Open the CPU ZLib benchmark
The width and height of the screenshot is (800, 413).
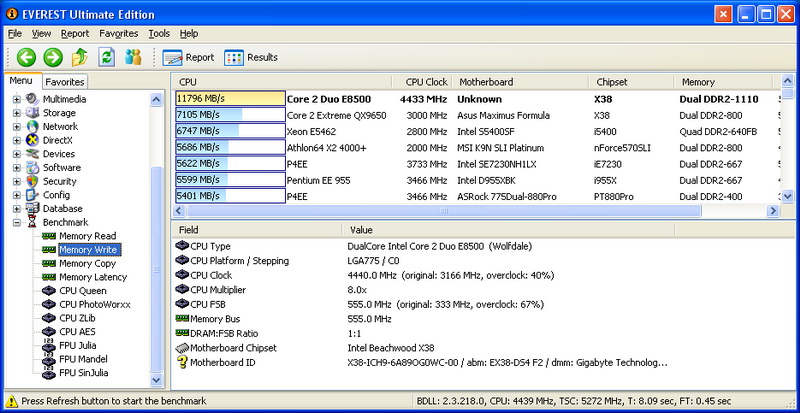coord(77,318)
